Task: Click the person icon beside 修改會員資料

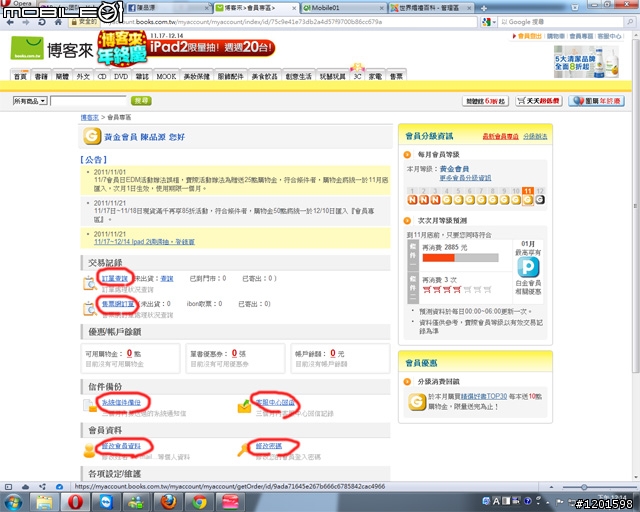Action: click(x=89, y=450)
